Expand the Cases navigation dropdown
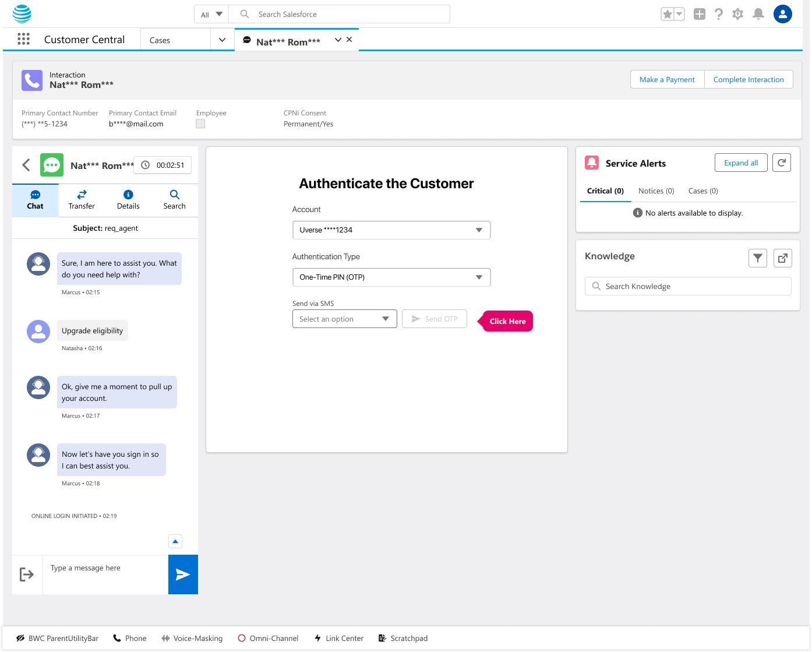 [x=222, y=40]
